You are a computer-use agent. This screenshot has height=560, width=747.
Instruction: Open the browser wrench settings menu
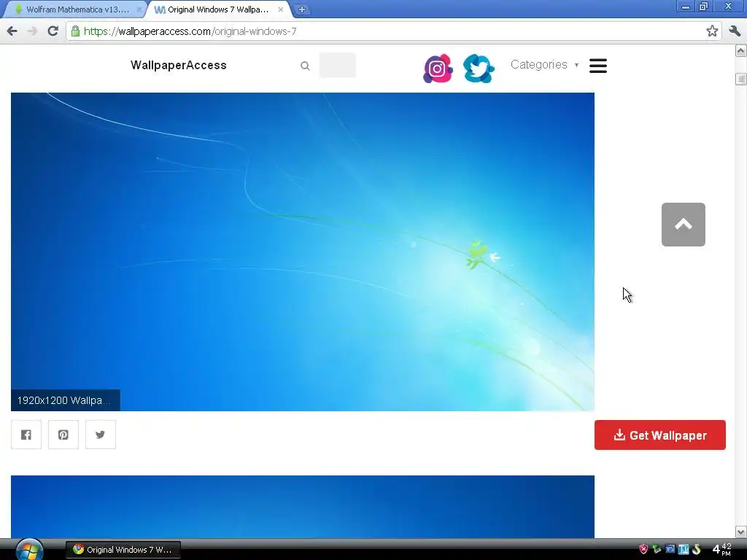(735, 31)
